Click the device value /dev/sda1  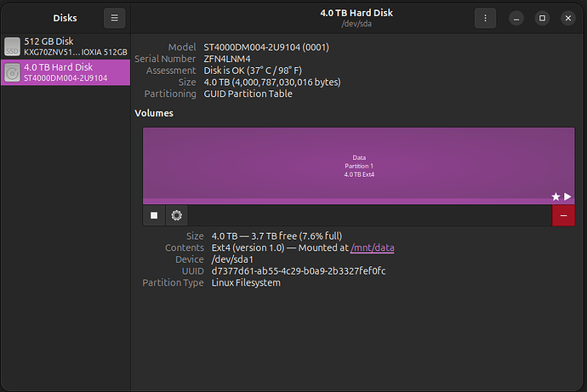[x=232, y=259]
